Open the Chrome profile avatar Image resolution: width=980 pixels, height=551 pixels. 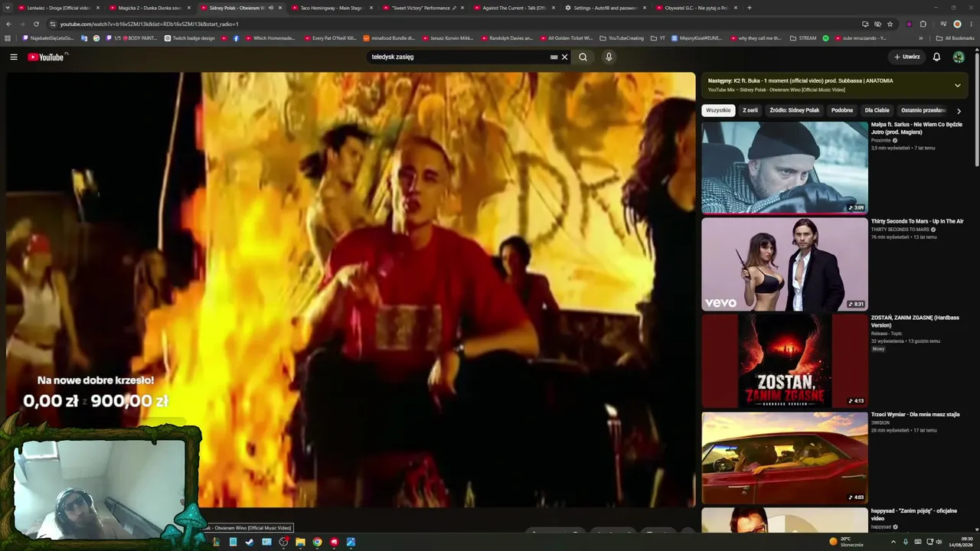coord(957,24)
